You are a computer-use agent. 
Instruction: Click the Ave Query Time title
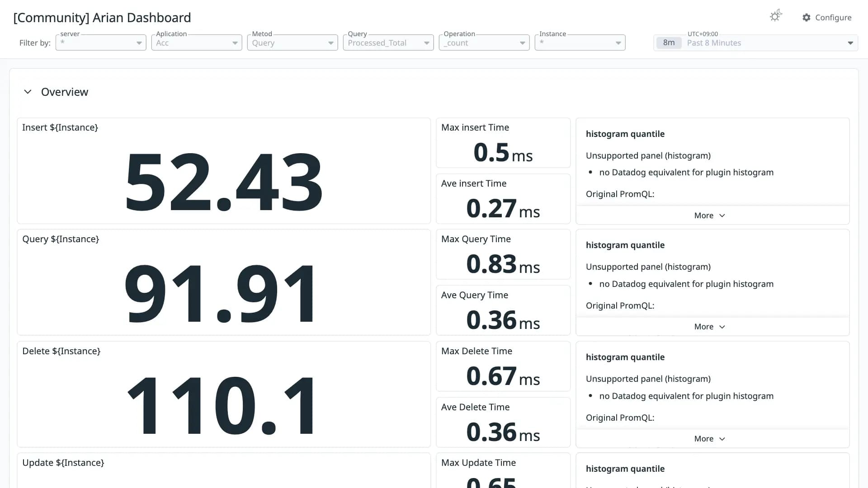point(475,295)
